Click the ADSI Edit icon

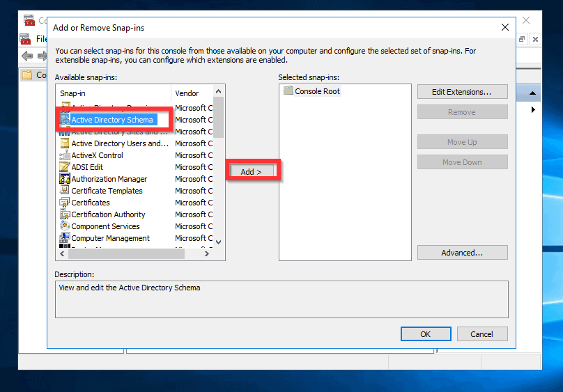[x=65, y=167]
